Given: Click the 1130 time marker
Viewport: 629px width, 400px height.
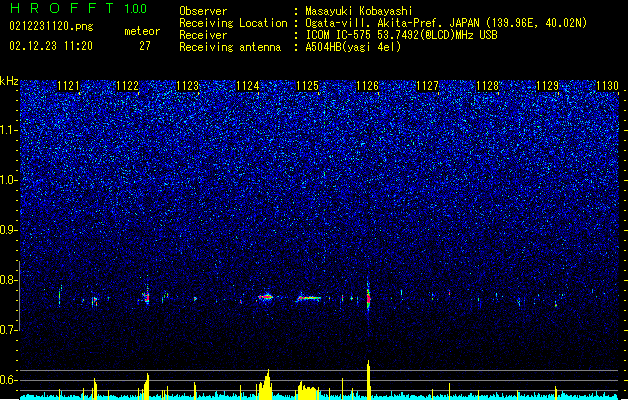Looking at the screenshot, I should (x=607, y=86).
